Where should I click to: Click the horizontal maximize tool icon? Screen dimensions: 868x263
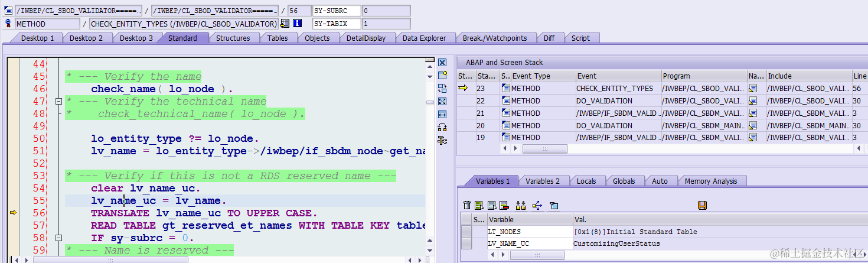point(442,114)
